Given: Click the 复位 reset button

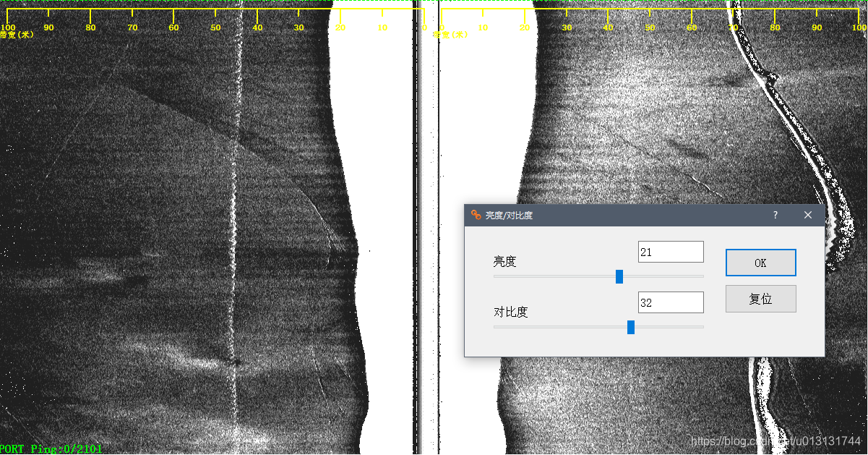Looking at the screenshot, I should pos(760,299).
